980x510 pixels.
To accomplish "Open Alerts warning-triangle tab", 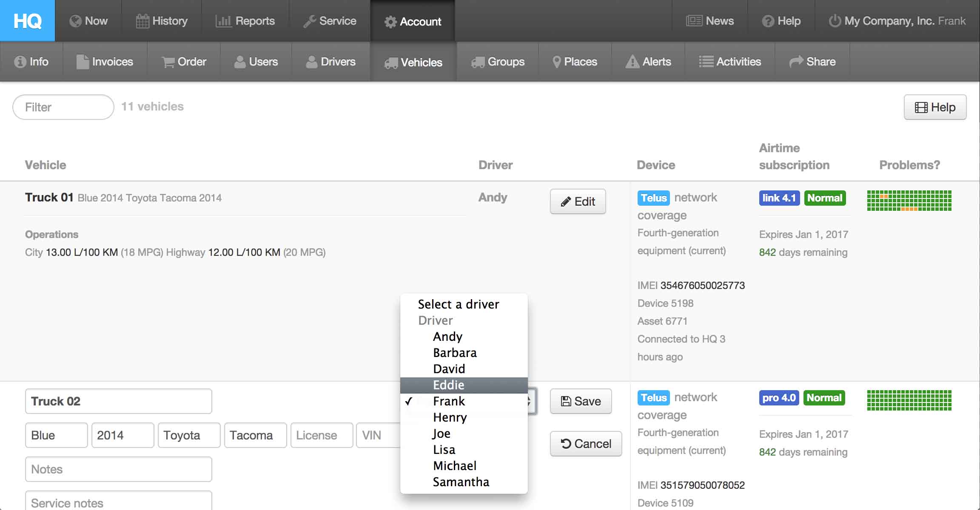I will pyautogui.click(x=648, y=62).
